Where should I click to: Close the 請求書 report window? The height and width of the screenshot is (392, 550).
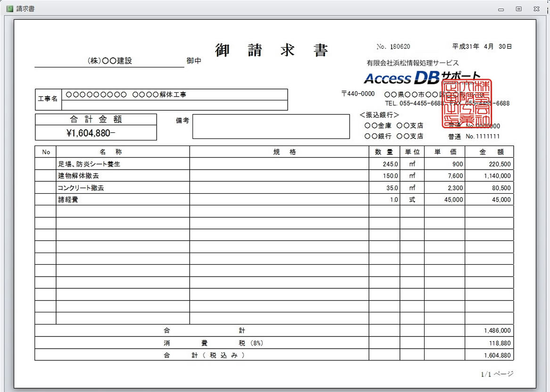click(536, 9)
